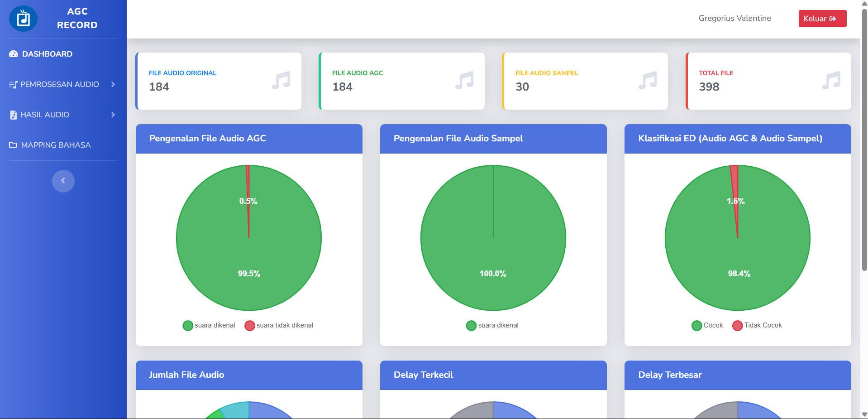The image size is (868, 419).
Task: Click the AGC Record logo icon
Action: coord(23,19)
